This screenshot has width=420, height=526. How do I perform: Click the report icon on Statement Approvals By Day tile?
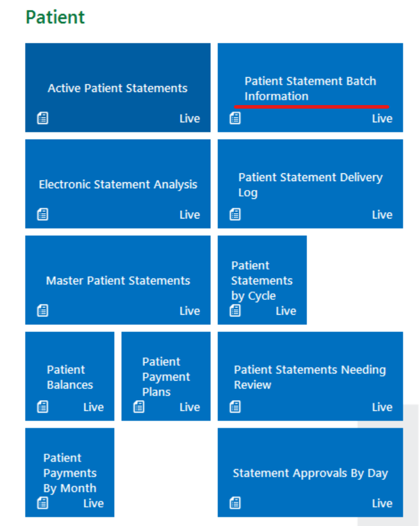point(235,503)
